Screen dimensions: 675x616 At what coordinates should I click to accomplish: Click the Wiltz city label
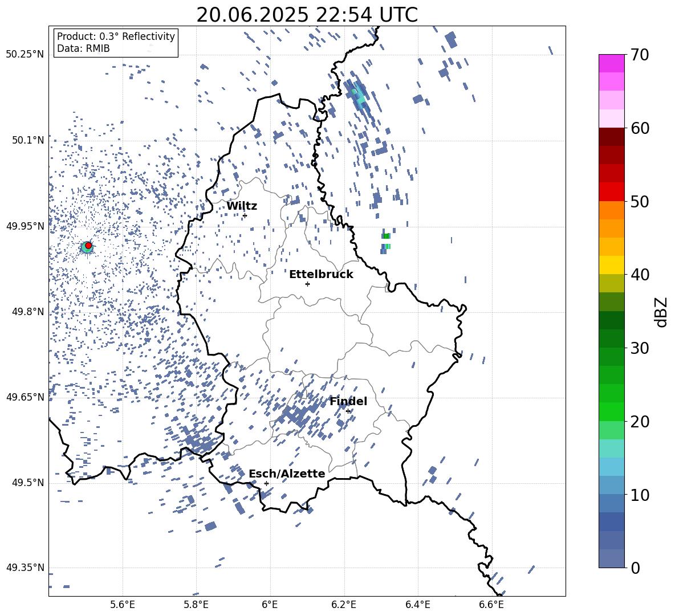click(x=242, y=206)
